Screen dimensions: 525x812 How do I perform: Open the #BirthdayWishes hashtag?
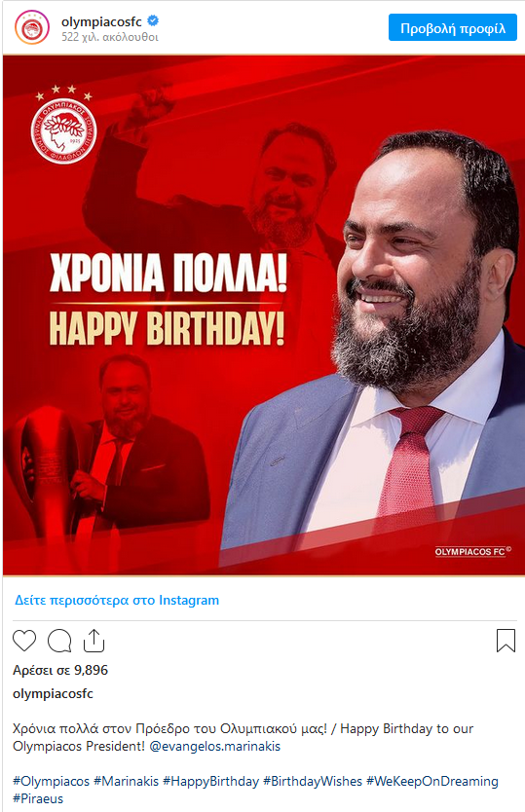click(x=313, y=781)
